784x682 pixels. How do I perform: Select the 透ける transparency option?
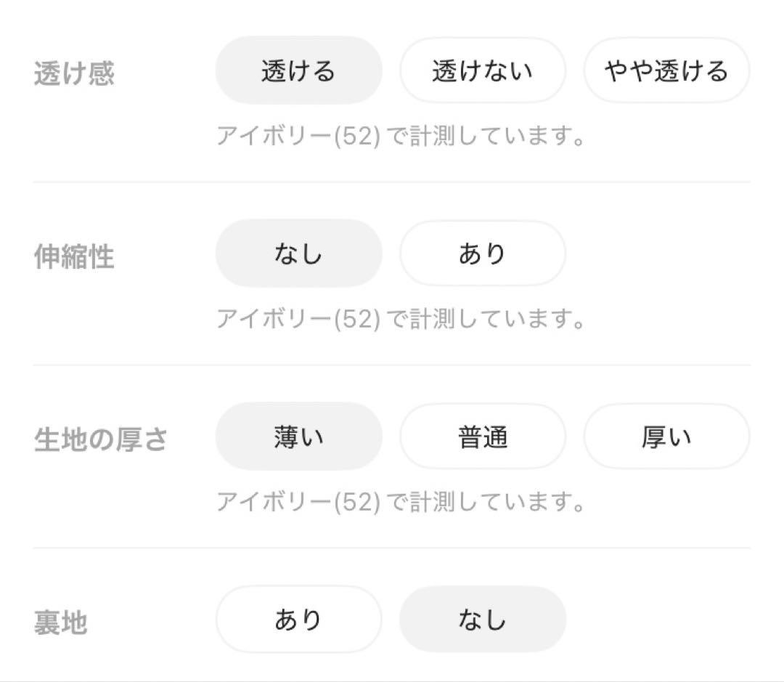tap(298, 70)
